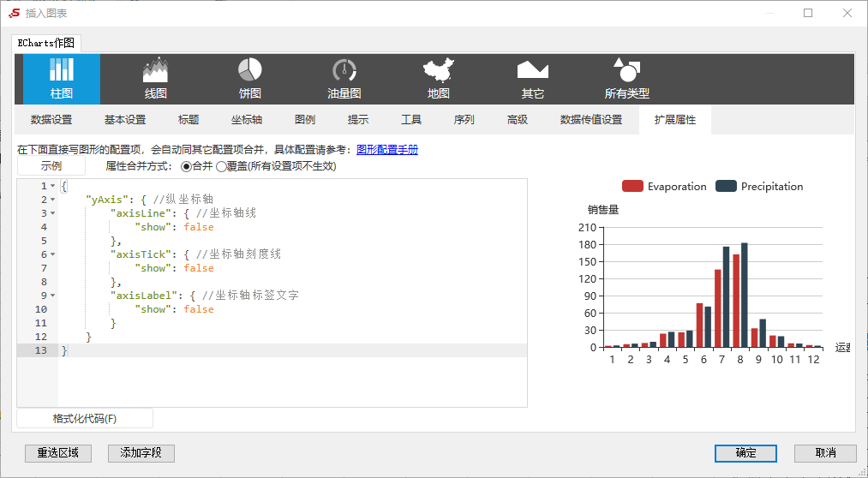This screenshot has width=868, height=478.
Task: Select the 其它 chart type
Action: pyautogui.click(x=532, y=79)
